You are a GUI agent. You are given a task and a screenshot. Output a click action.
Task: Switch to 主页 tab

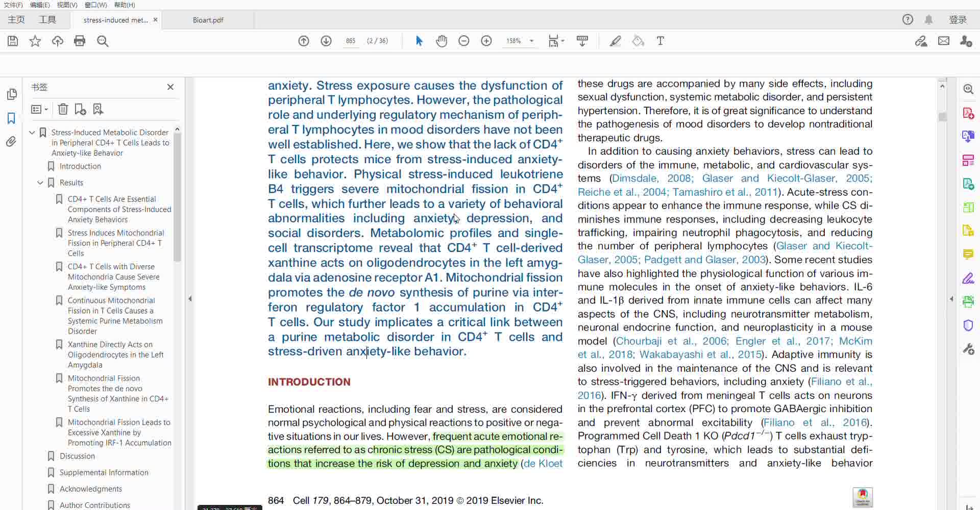pos(16,19)
